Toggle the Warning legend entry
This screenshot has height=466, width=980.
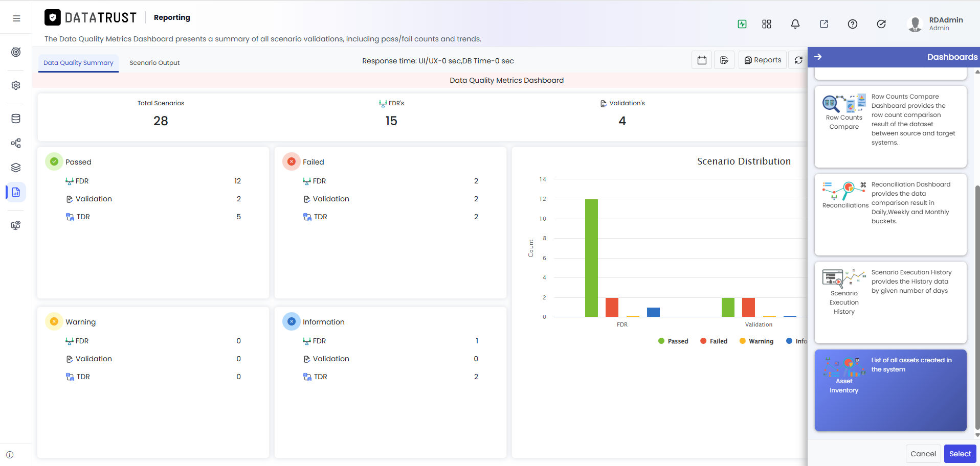coord(756,341)
